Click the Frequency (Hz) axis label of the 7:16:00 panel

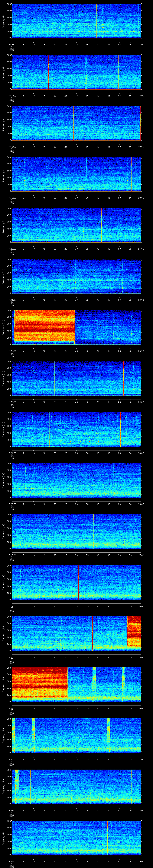point(3,21)
